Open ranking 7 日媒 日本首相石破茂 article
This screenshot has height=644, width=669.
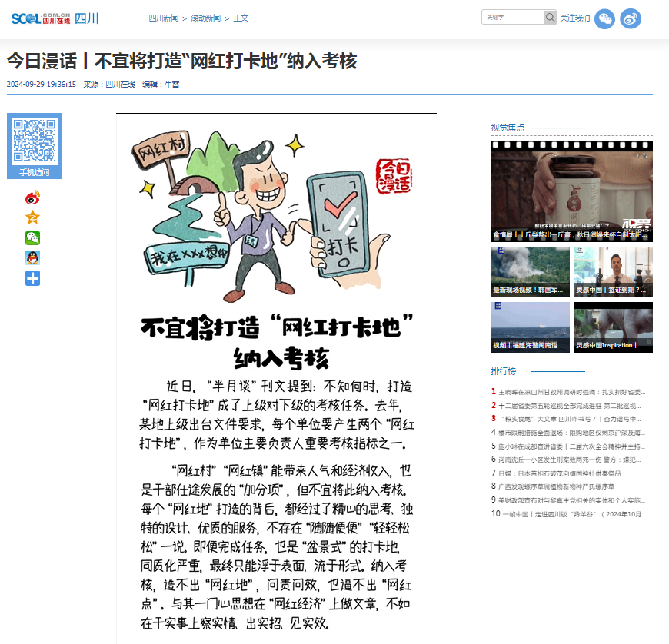coord(559,473)
